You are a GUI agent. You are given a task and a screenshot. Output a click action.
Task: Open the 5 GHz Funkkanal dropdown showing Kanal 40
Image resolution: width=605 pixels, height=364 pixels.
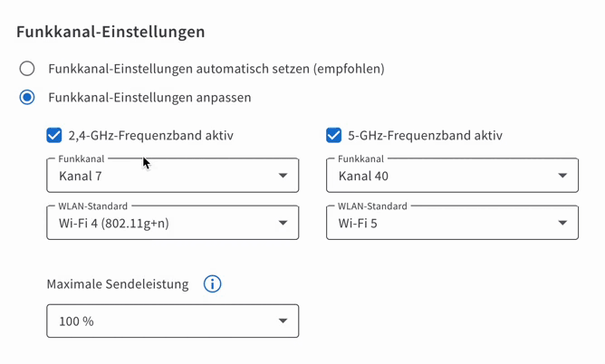click(443, 176)
